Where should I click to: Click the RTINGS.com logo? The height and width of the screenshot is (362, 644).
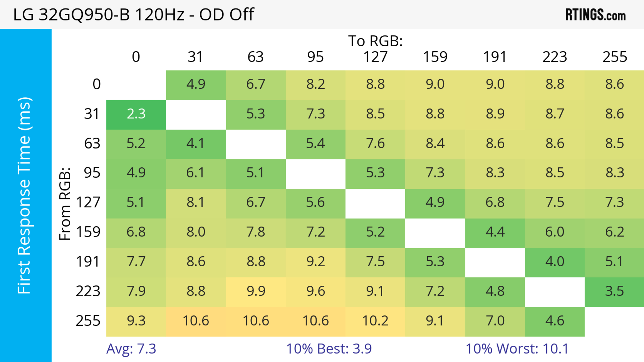point(595,15)
